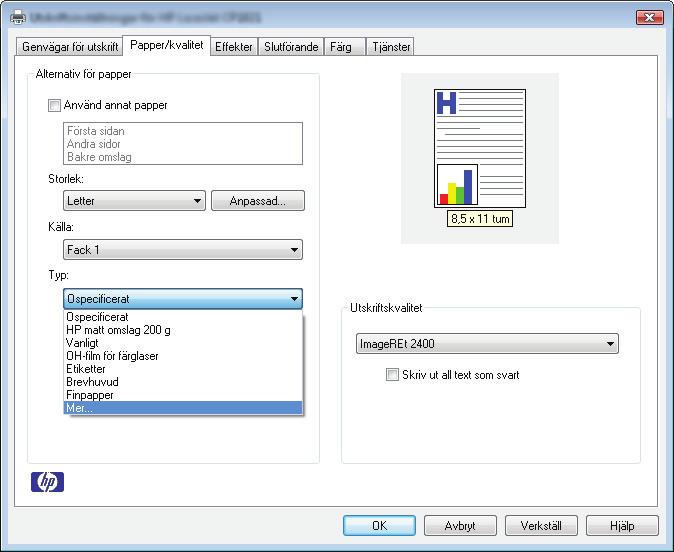This screenshot has width=674, height=552.
Task: Choose Vanligt paper type
Action: pyautogui.click(x=183, y=343)
